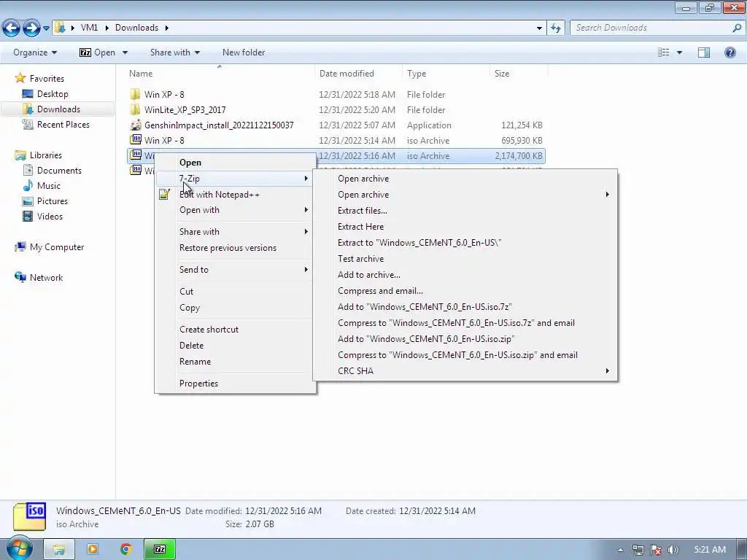Image resolution: width=747 pixels, height=560 pixels.
Task: Click the 7z Open toolbar button
Action: (98, 52)
